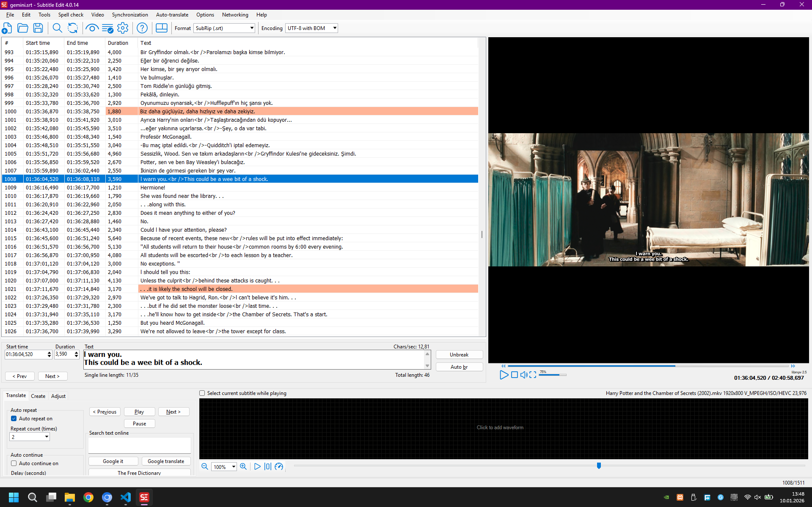The height and width of the screenshot is (507, 812).
Task: Click the Pause button in Translate tab
Action: (x=139, y=424)
